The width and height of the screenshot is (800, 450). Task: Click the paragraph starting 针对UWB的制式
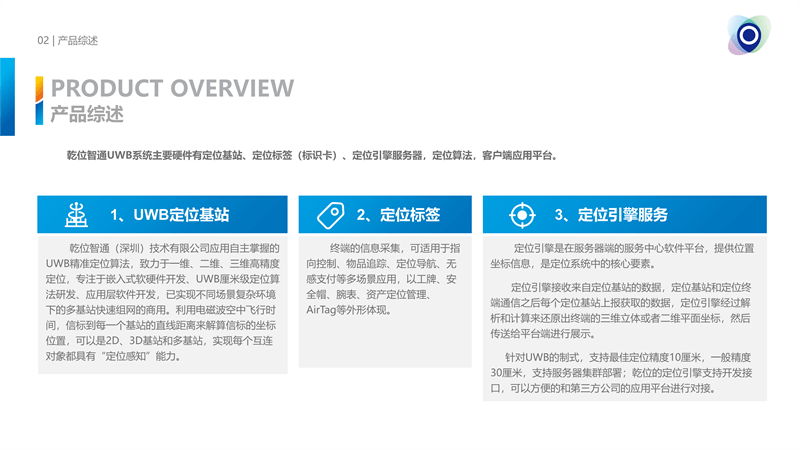pos(621,372)
